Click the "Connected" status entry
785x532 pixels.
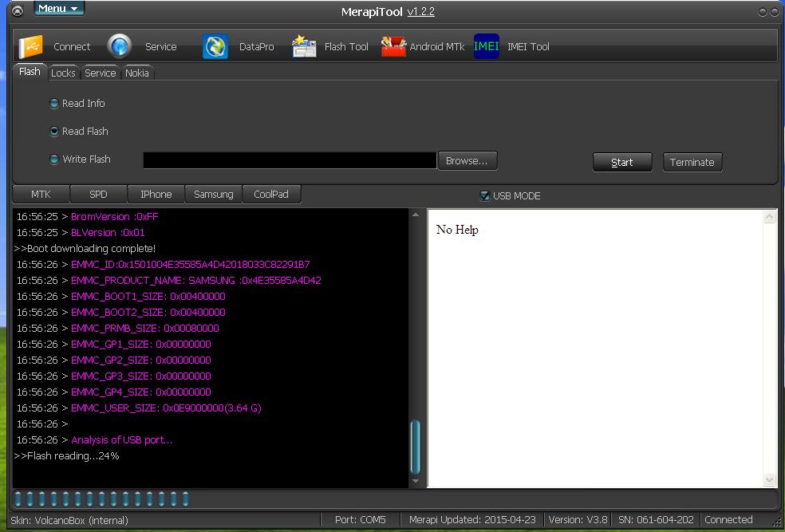tap(728, 520)
